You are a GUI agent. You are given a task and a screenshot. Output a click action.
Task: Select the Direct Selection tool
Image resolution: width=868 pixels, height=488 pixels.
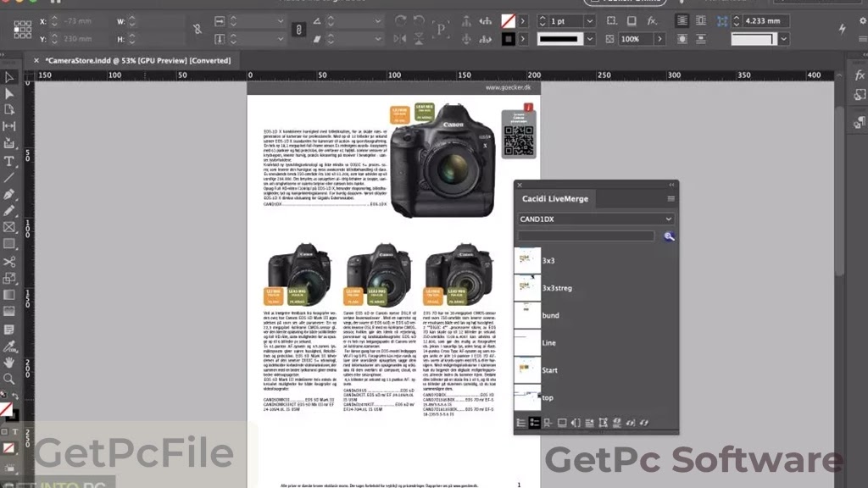pos(8,93)
